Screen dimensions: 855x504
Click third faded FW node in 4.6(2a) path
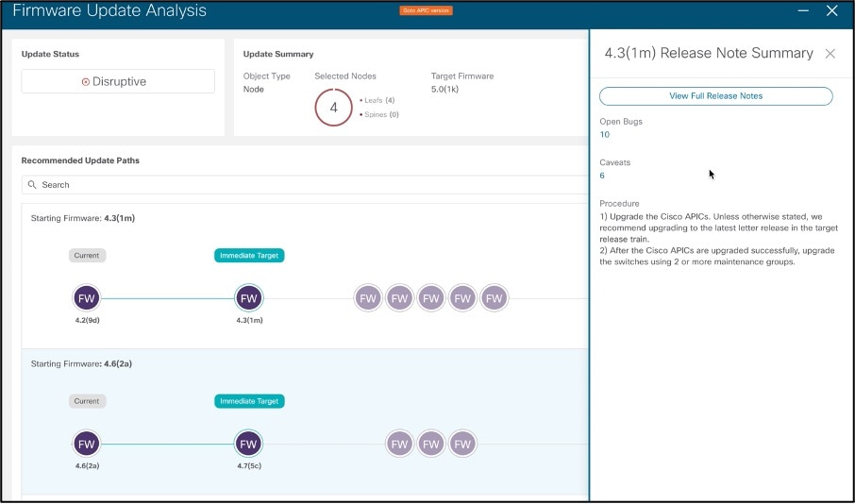[x=462, y=444]
